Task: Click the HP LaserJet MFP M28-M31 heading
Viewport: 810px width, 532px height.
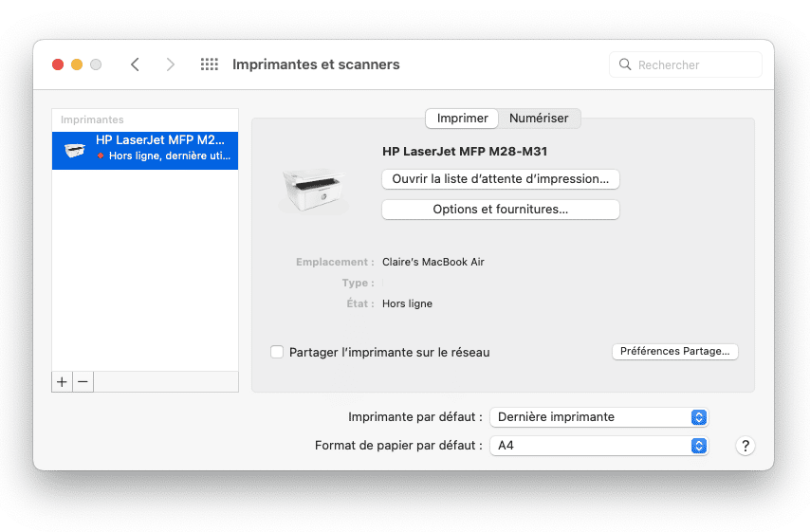Action: [x=465, y=152]
